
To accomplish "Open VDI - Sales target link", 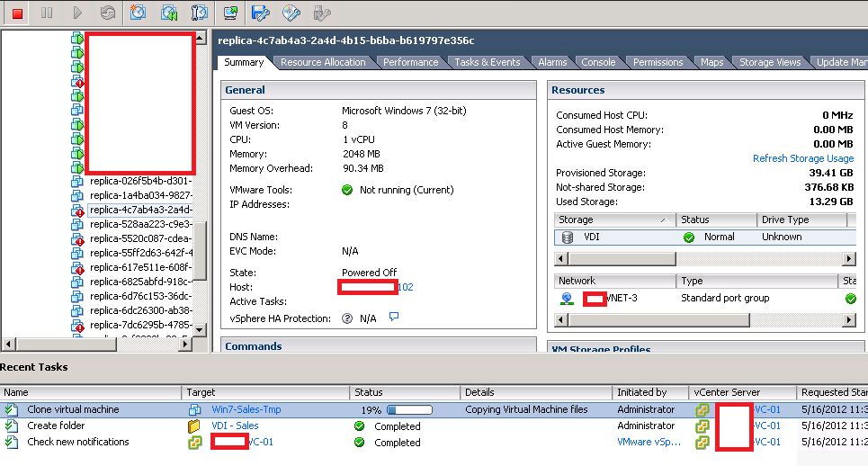I will click(x=235, y=426).
